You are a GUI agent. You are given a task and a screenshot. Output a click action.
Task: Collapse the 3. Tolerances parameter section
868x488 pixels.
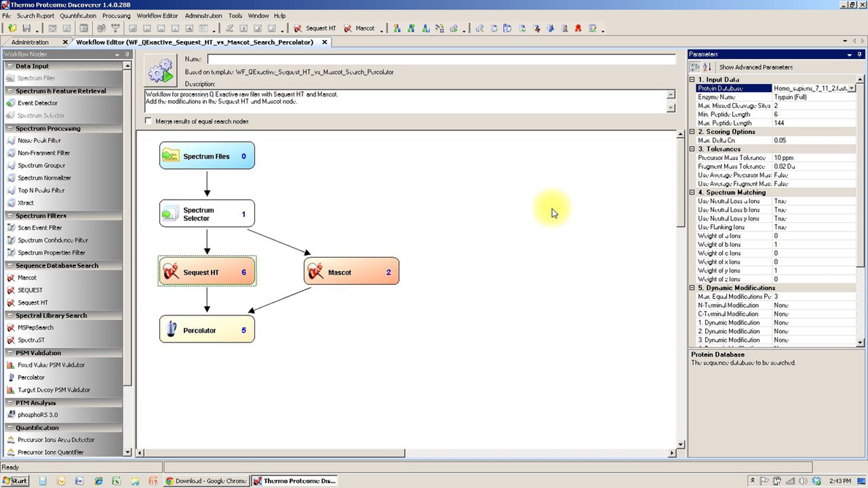(x=692, y=149)
